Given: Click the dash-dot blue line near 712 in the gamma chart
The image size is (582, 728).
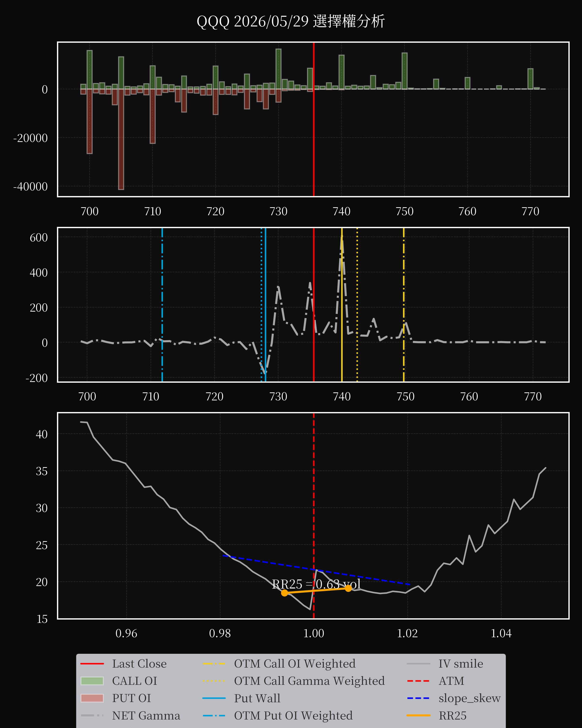Looking at the screenshot, I should click(162, 305).
